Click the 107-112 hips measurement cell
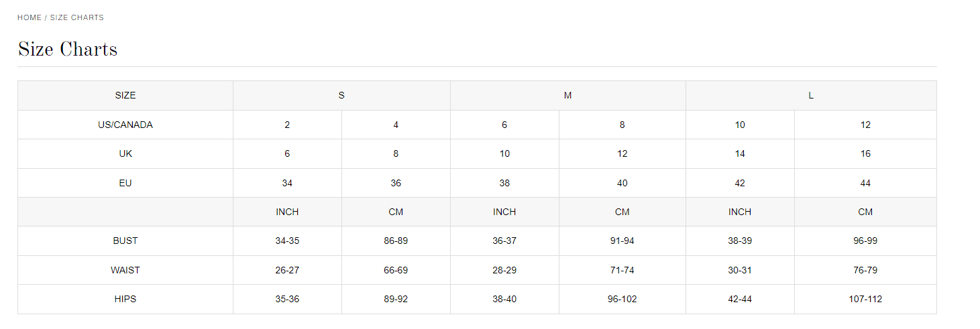This screenshot has width=980, height=329. [865, 299]
